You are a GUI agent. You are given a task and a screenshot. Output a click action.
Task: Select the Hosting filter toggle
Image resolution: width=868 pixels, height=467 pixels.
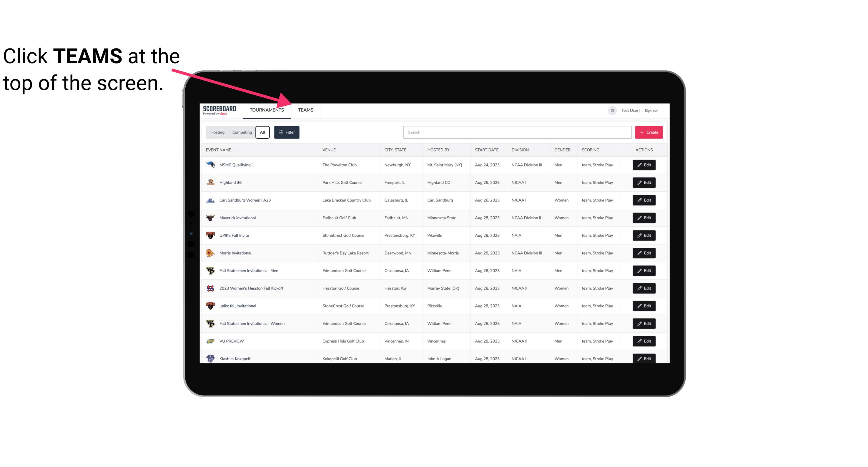click(x=217, y=132)
